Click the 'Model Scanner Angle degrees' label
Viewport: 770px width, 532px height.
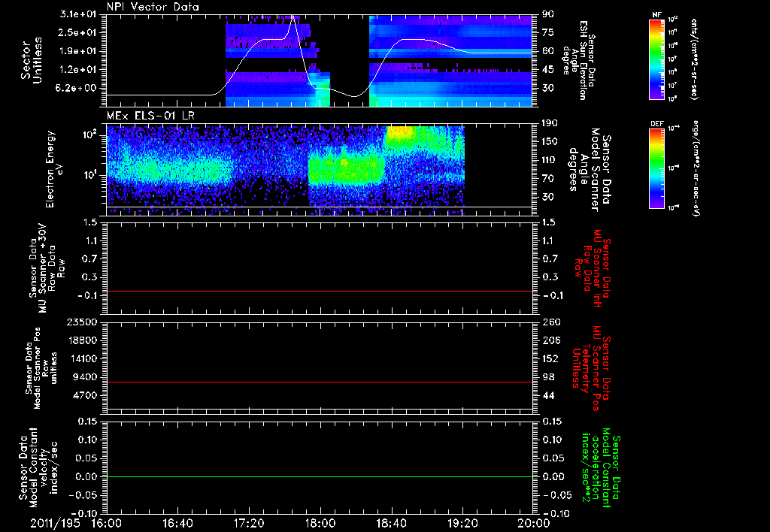pos(590,170)
